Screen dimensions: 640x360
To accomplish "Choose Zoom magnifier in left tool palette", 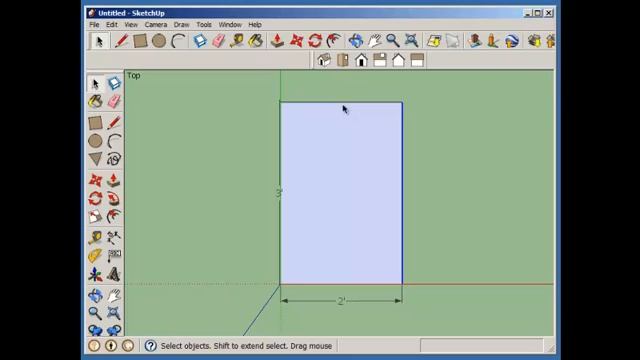I will click(x=96, y=313).
